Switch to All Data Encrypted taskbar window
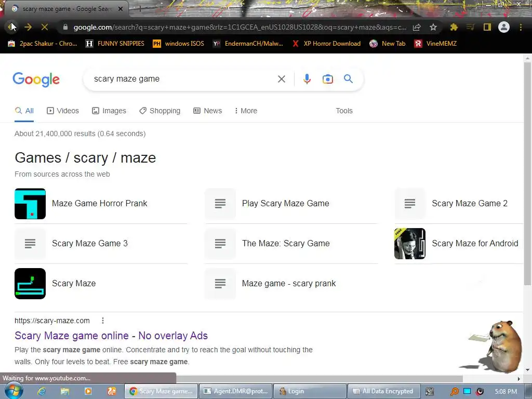This screenshot has width=532, height=399. [x=384, y=391]
